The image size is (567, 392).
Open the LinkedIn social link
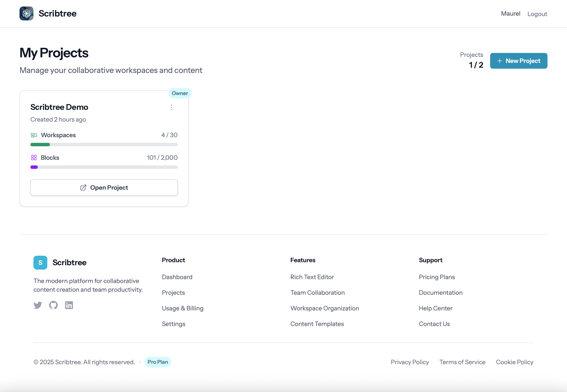69,305
